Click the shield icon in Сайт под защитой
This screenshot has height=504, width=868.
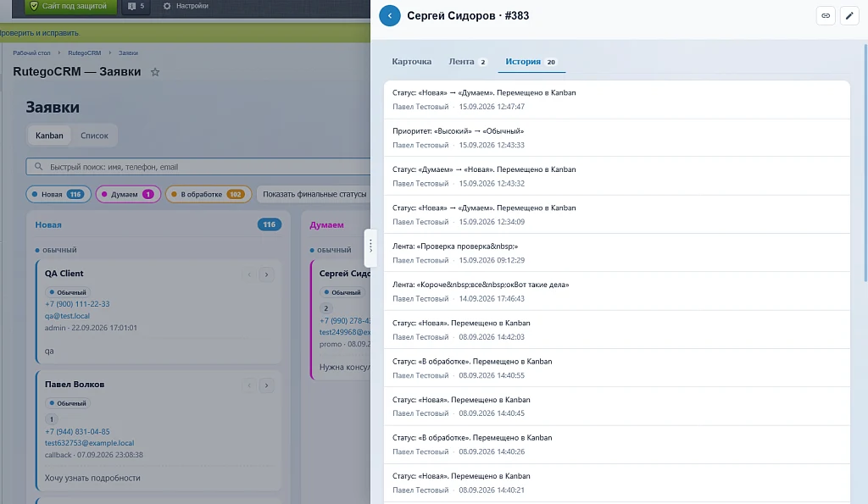tap(34, 6)
